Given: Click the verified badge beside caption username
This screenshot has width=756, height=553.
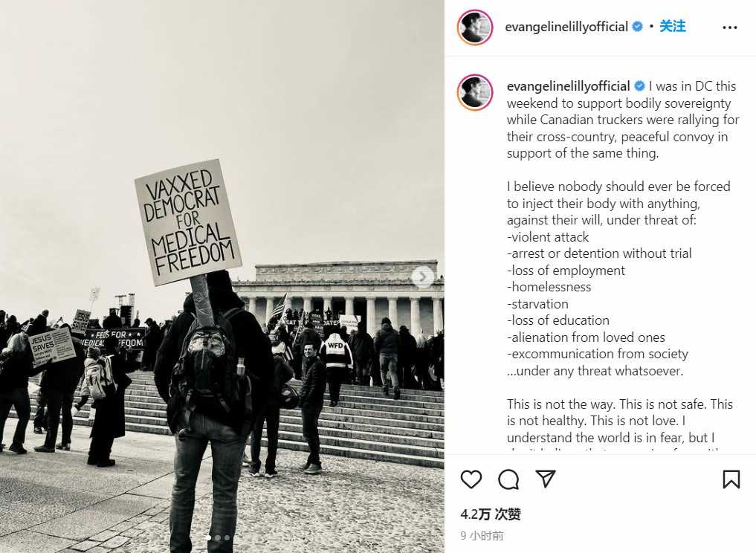Looking at the screenshot, I should pos(639,86).
